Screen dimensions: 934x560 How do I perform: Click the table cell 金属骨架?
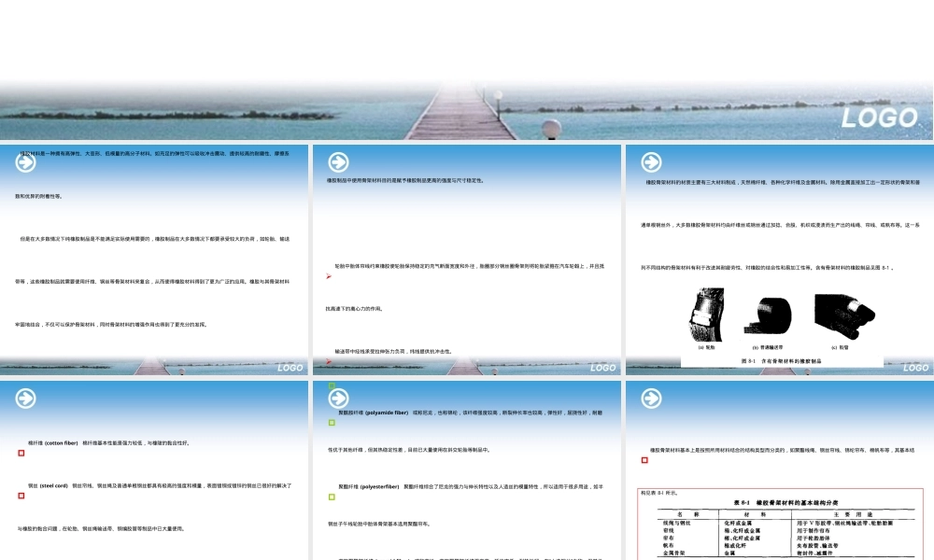(x=674, y=553)
